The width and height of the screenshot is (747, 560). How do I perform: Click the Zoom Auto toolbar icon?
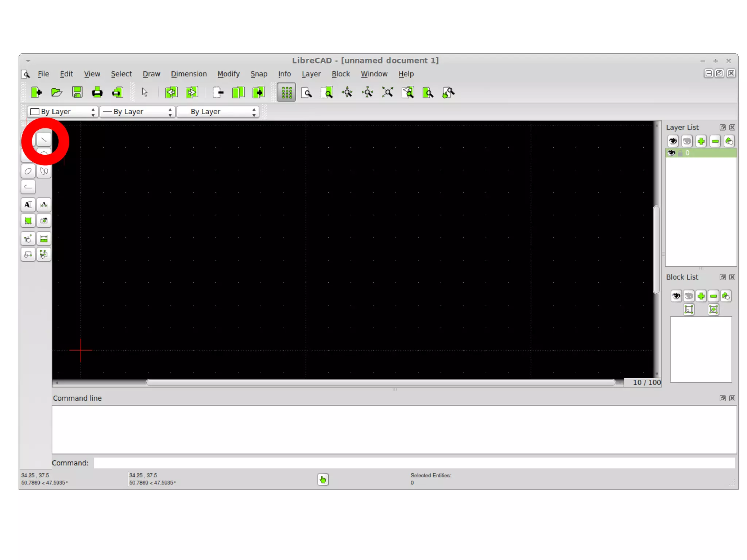click(387, 93)
